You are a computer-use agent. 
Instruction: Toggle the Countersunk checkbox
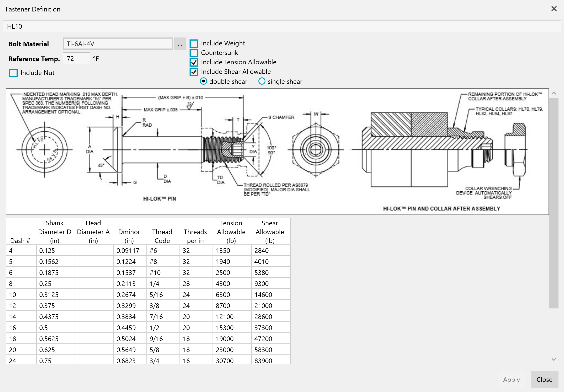[x=194, y=53]
